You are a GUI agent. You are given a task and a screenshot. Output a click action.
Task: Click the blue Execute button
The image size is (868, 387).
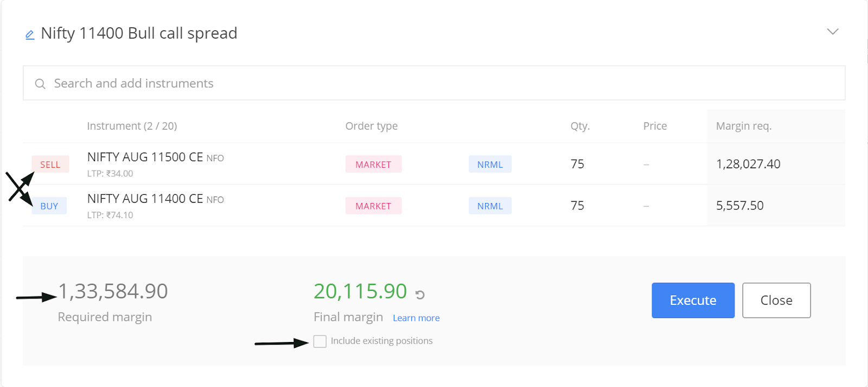pyautogui.click(x=693, y=300)
